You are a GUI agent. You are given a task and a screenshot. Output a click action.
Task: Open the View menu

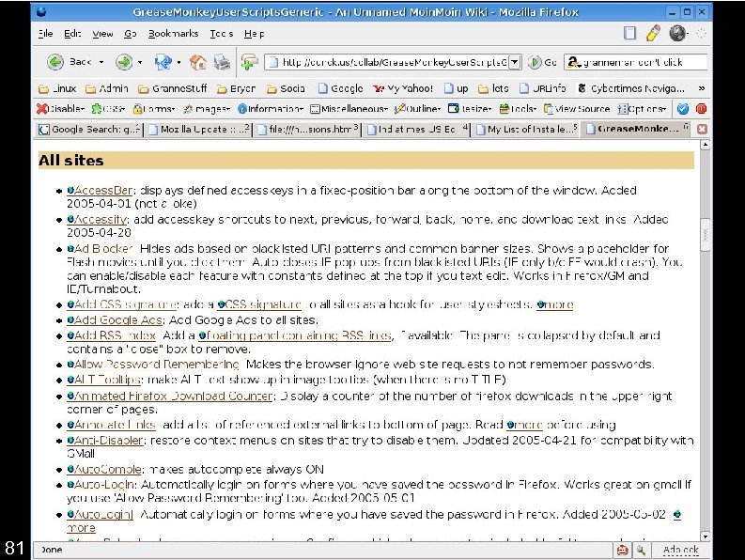click(x=102, y=33)
